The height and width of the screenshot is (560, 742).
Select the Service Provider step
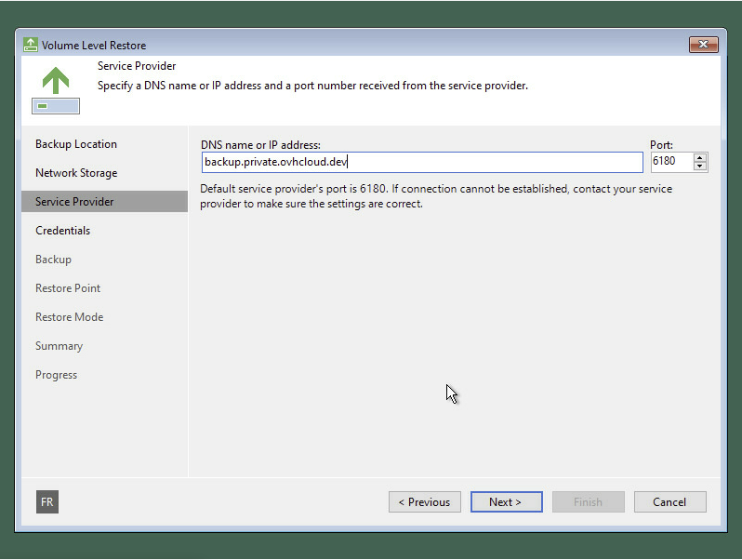click(74, 202)
